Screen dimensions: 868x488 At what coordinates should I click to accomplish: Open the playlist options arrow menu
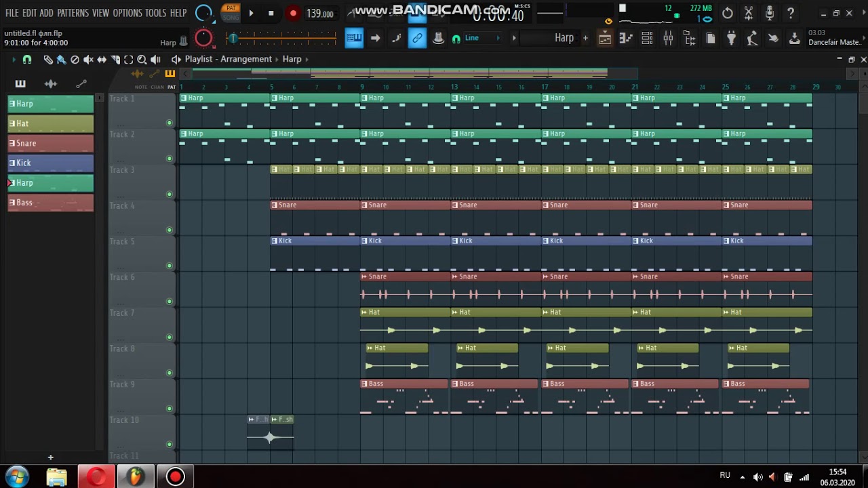pyautogui.click(x=14, y=60)
